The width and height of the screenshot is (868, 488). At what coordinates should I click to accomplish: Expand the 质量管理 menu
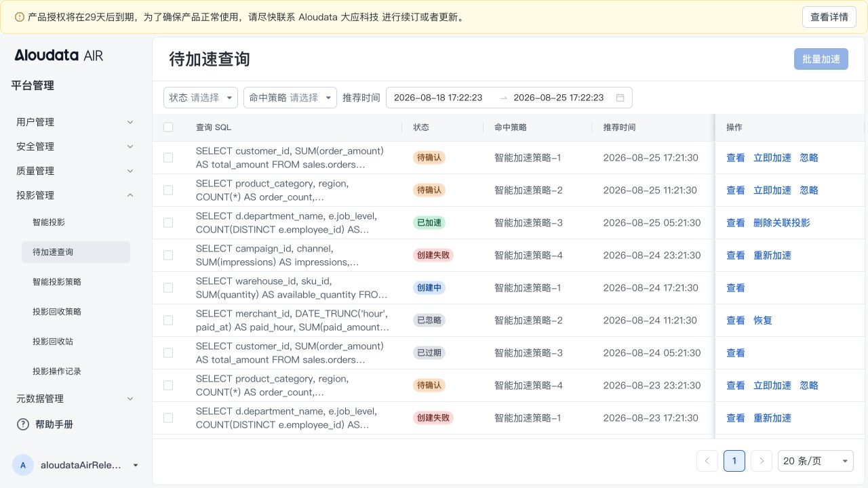pyautogui.click(x=75, y=171)
